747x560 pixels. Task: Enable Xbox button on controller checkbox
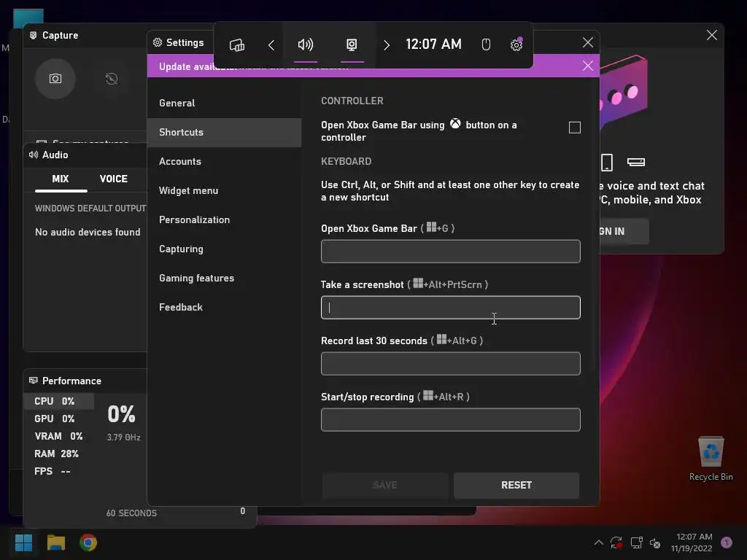575,128
